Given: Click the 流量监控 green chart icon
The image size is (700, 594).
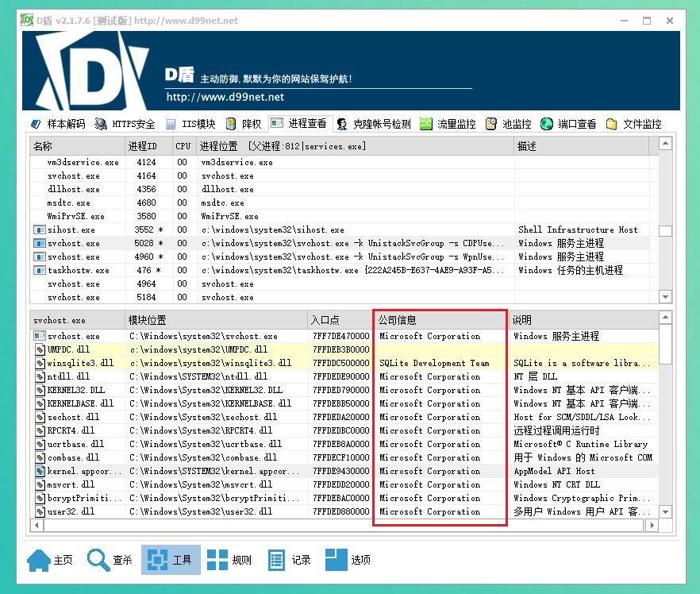Looking at the screenshot, I should pos(426,124).
